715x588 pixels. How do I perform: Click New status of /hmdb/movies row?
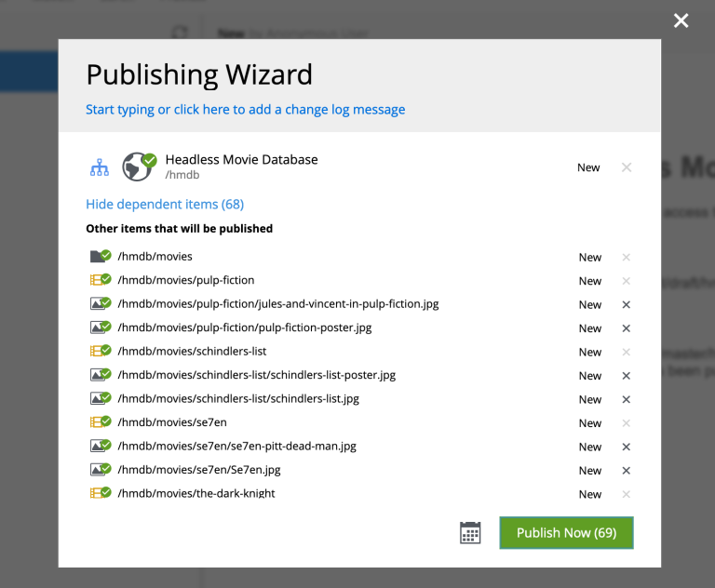tap(590, 258)
